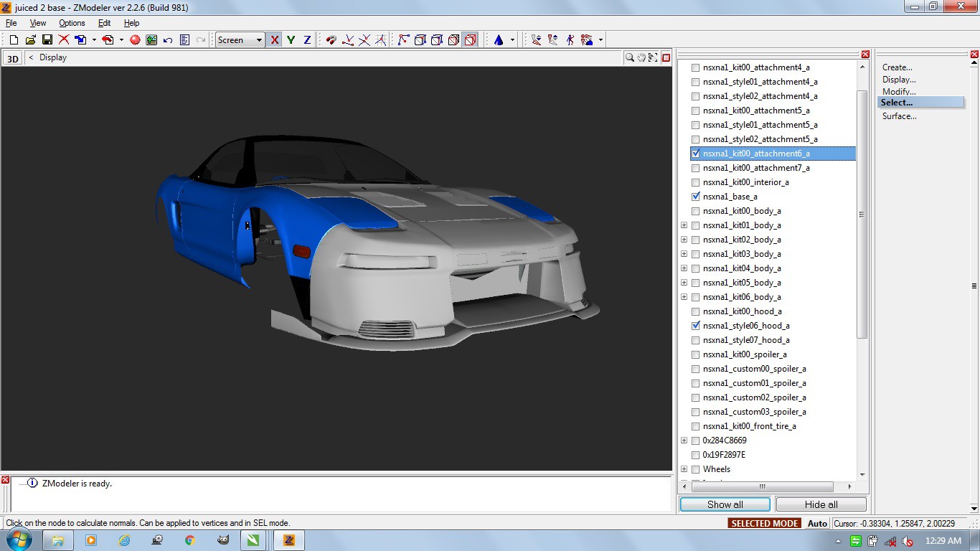The height and width of the screenshot is (551, 980).
Task: Expand the nsxna1_kit06_body_a tree node
Action: coord(684,297)
